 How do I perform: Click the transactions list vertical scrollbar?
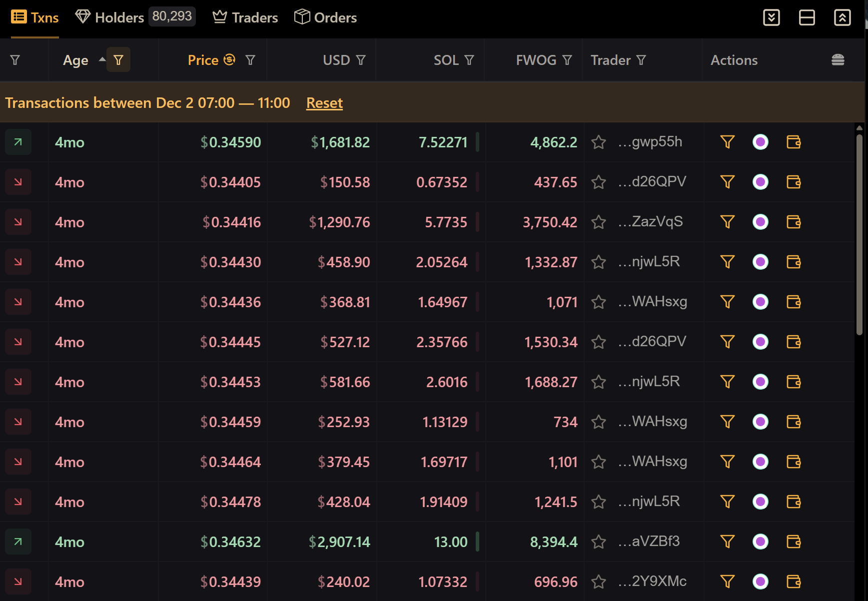(859, 235)
